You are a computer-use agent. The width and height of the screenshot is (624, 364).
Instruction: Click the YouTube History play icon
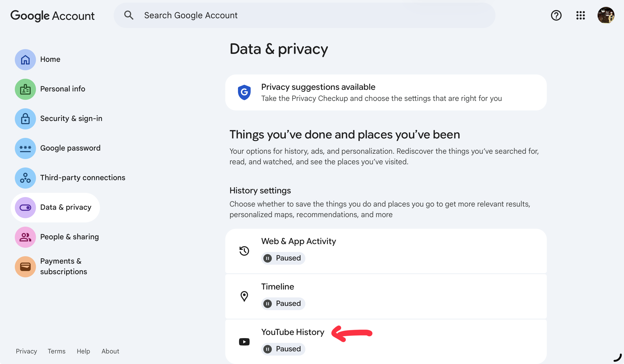(244, 342)
